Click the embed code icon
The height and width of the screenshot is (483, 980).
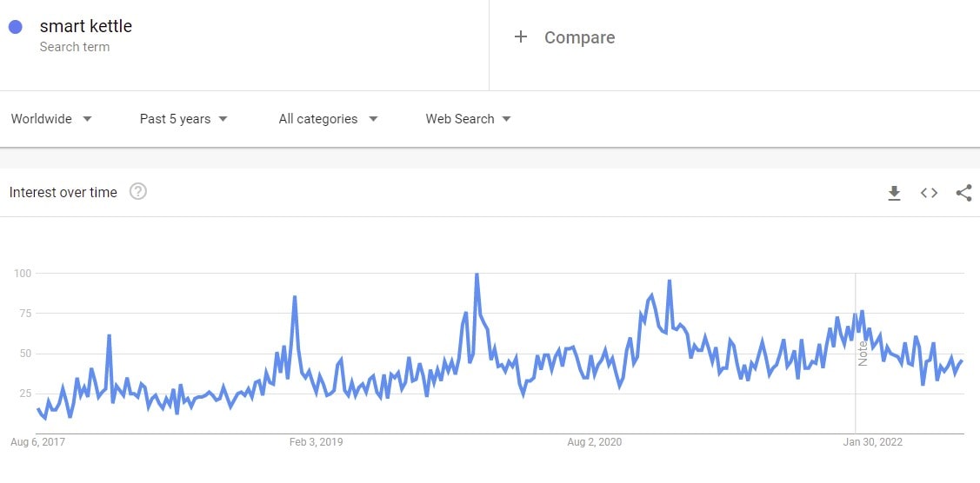929,193
